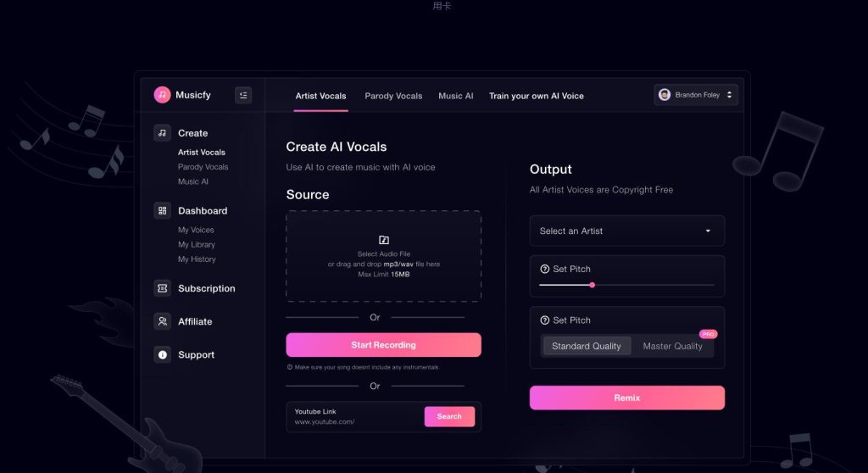868x473 pixels.
Task: Click 'Use AI to create music' subtitle
Action: (x=360, y=167)
